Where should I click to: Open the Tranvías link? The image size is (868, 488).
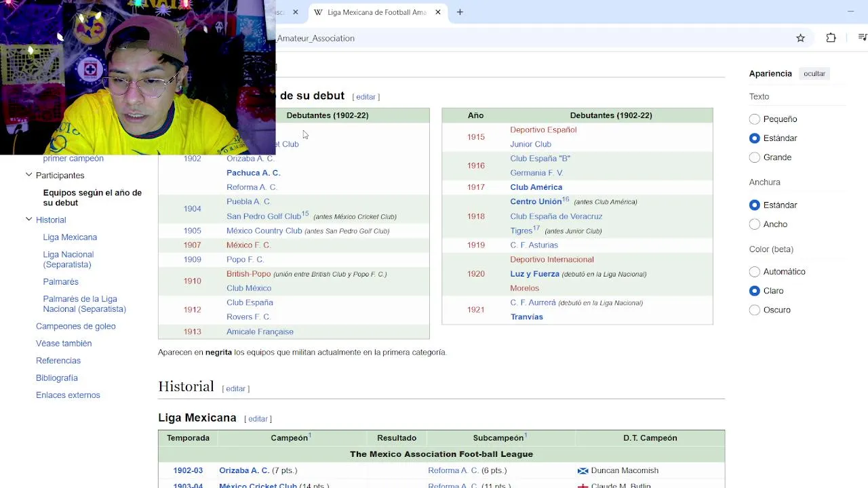[x=526, y=317]
